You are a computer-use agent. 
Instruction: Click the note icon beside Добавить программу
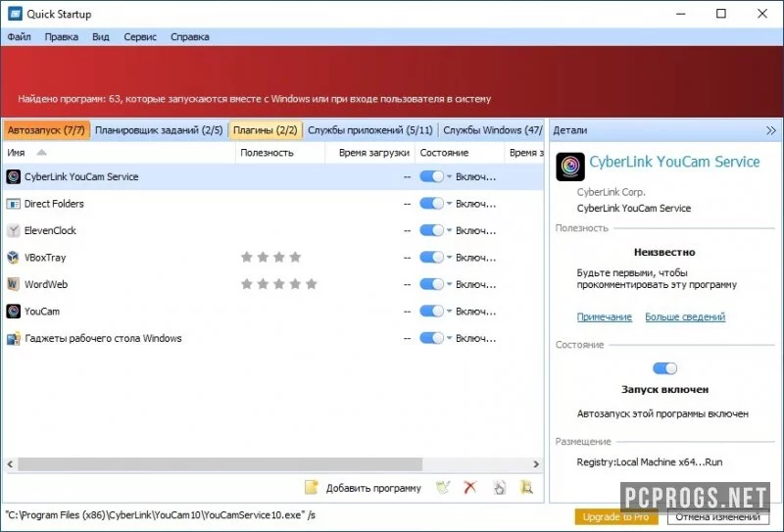click(x=311, y=488)
